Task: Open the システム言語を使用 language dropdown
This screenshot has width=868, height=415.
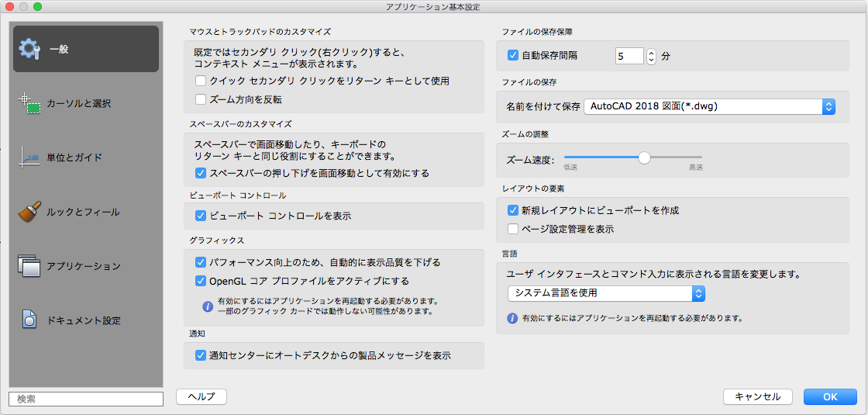Action: 606,293
